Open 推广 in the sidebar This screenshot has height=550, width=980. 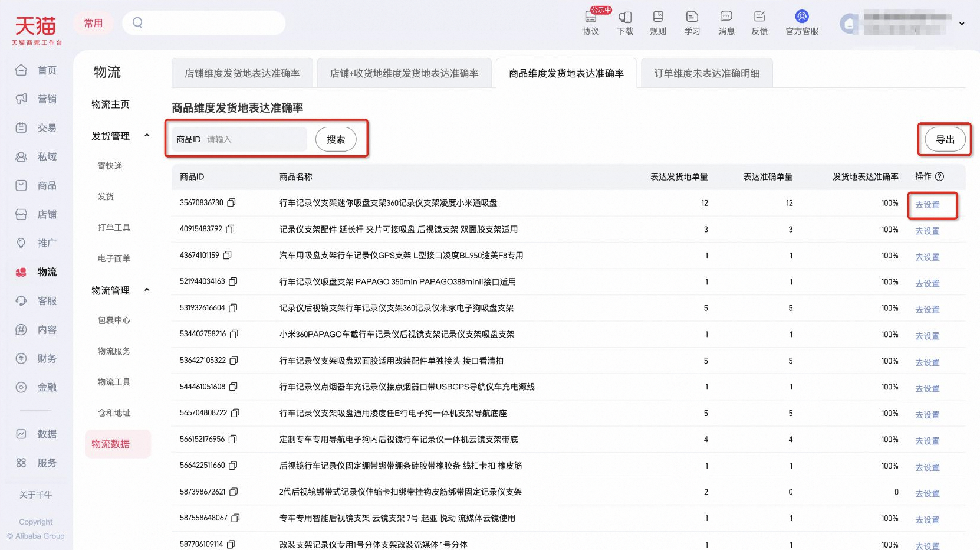tap(37, 243)
